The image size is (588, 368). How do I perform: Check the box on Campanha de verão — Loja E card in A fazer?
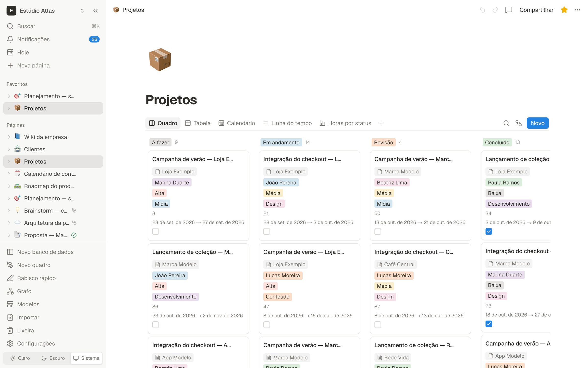point(155,231)
